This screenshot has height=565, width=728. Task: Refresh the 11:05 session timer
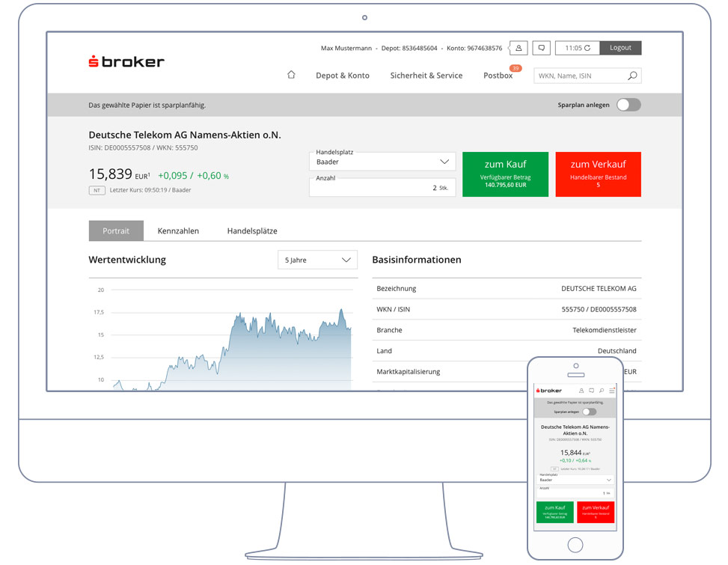[587, 48]
